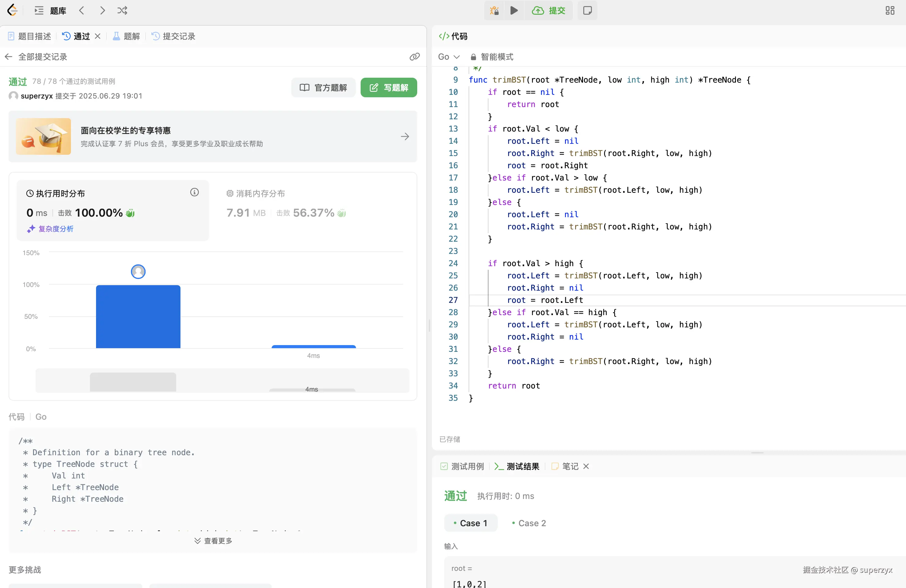Viewport: 906px width, 588px height.
Task: Start the debugger with the bug icon
Action: pyautogui.click(x=494, y=11)
